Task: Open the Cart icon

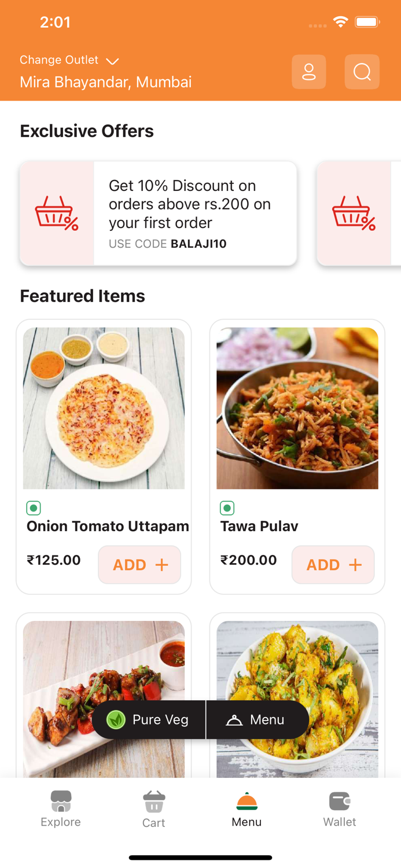Action: [153, 802]
